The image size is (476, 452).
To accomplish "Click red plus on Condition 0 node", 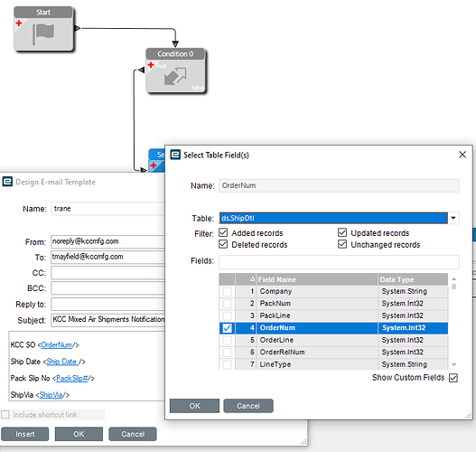I will coord(151,65).
